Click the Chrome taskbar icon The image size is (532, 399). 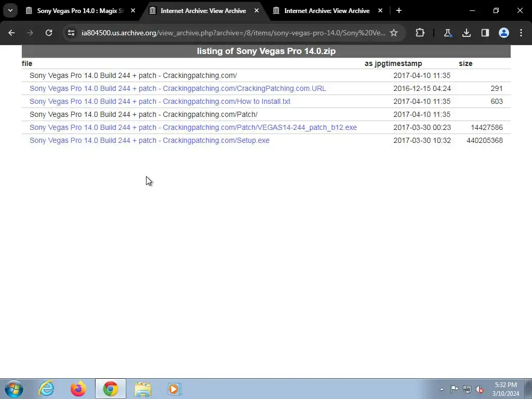[111, 389]
